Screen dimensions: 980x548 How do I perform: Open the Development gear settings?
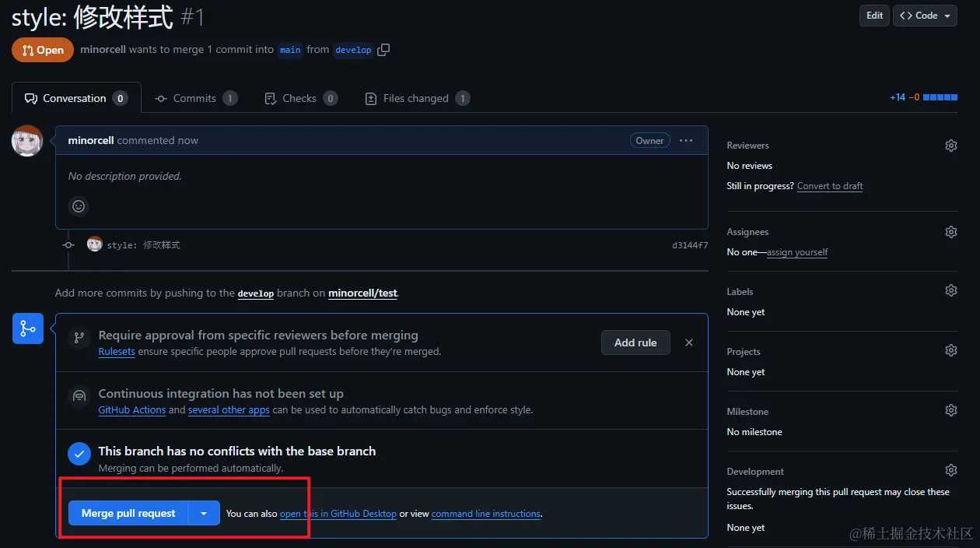(x=950, y=470)
